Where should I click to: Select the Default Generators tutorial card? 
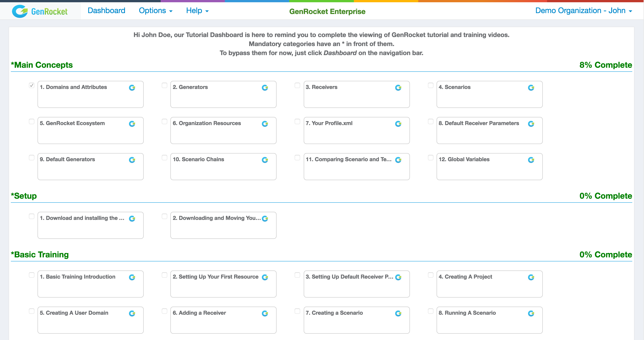pyautogui.click(x=91, y=166)
